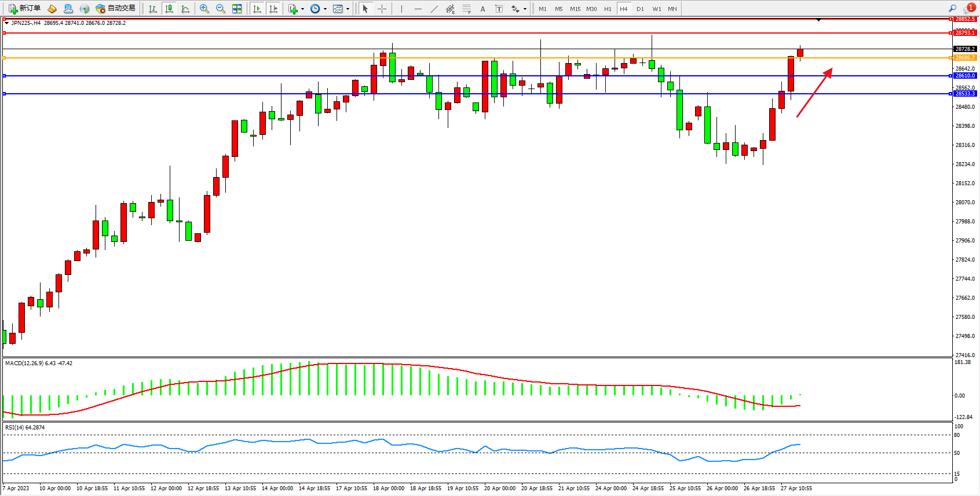Switch chart to bar chart mode

[x=153, y=9]
